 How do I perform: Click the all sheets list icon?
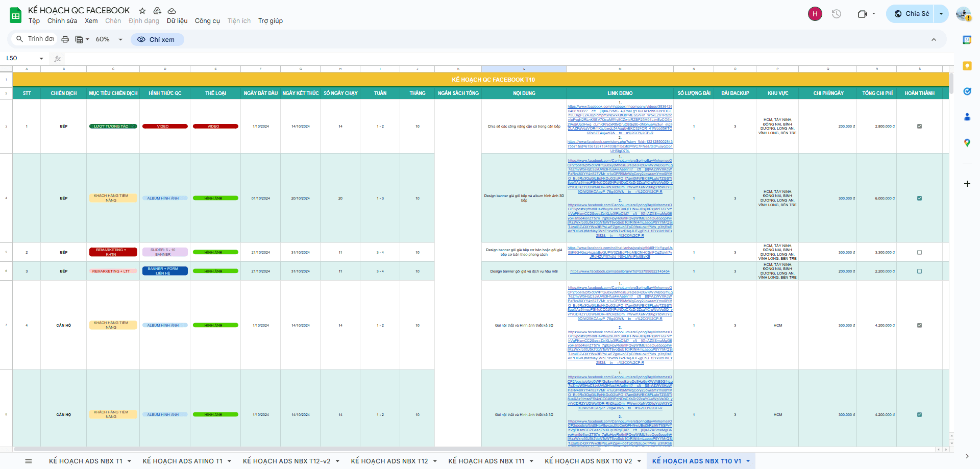pos(29,461)
